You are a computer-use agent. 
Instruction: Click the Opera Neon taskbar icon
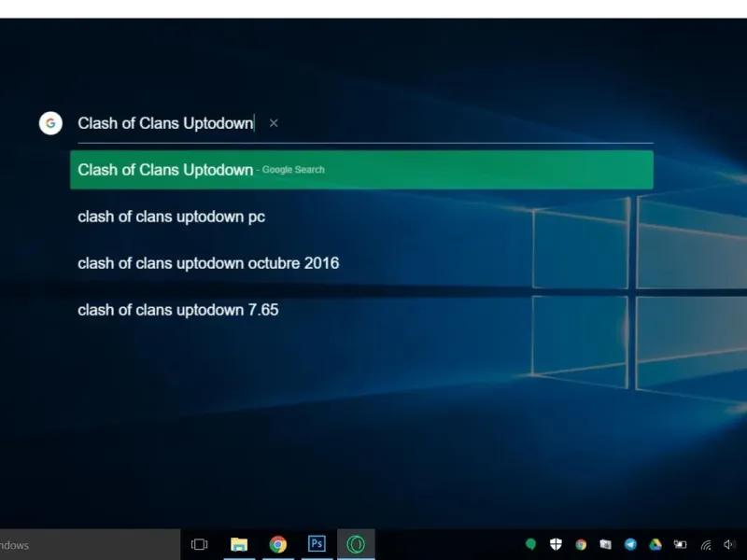(x=356, y=544)
